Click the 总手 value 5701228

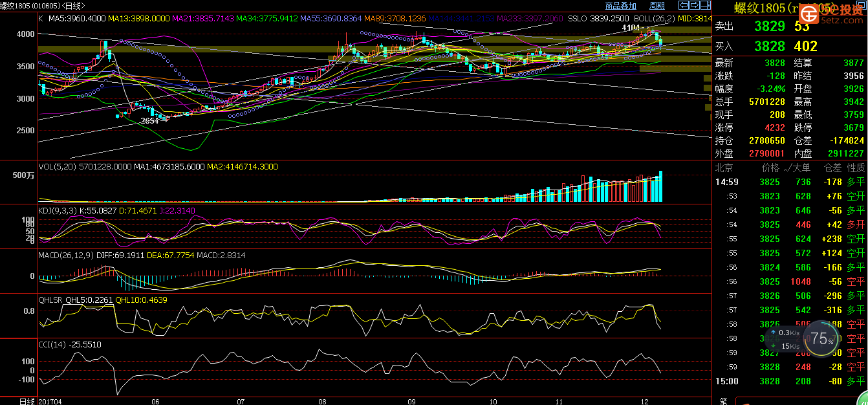766,102
